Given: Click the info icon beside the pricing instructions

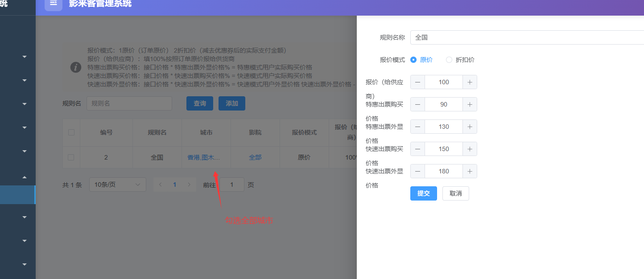Looking at the screenshot, I should point(75,67).
